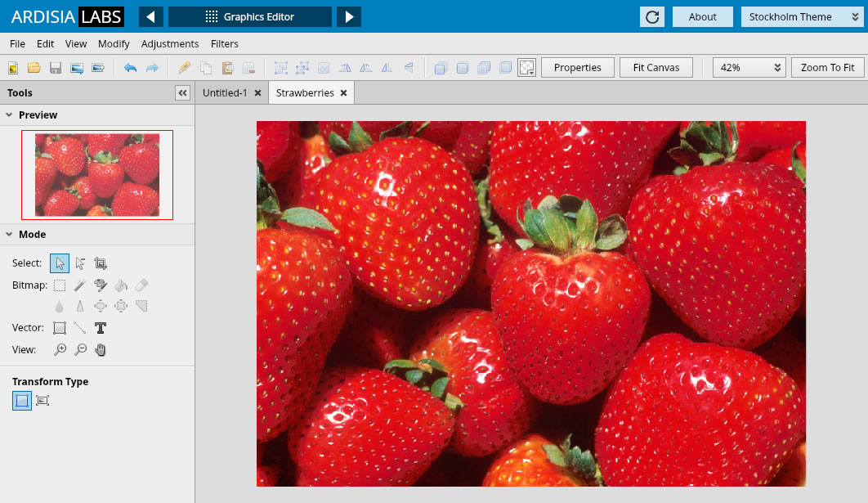Select the Crop tool in Select row
Screen dimensions: 868x503
(101, 263)
